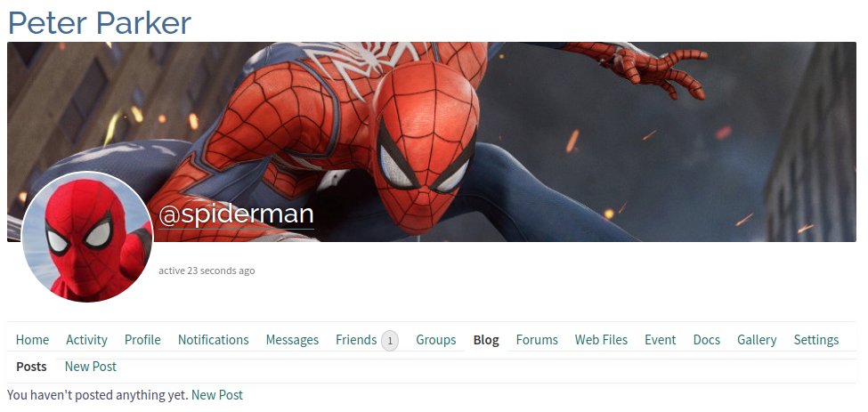Open the Forums tab
868x412 pixels.
point(537,340)
